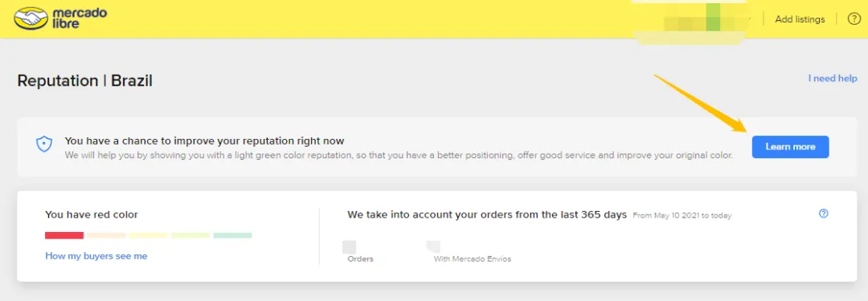868x301 pixels.
Task: Click the shield icon in the reputation banner
Action: 43,145
